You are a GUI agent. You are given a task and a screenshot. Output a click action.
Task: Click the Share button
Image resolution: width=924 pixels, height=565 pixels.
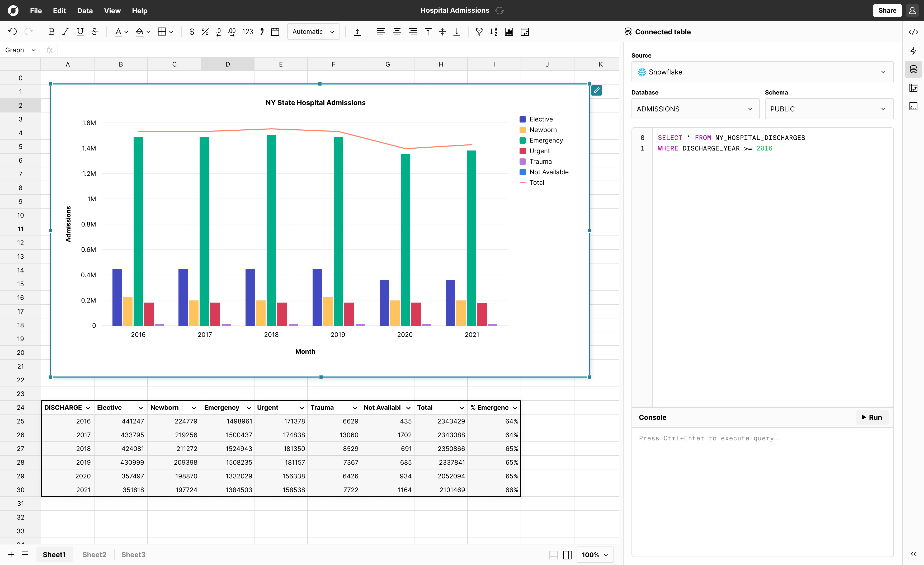[887, 10]
